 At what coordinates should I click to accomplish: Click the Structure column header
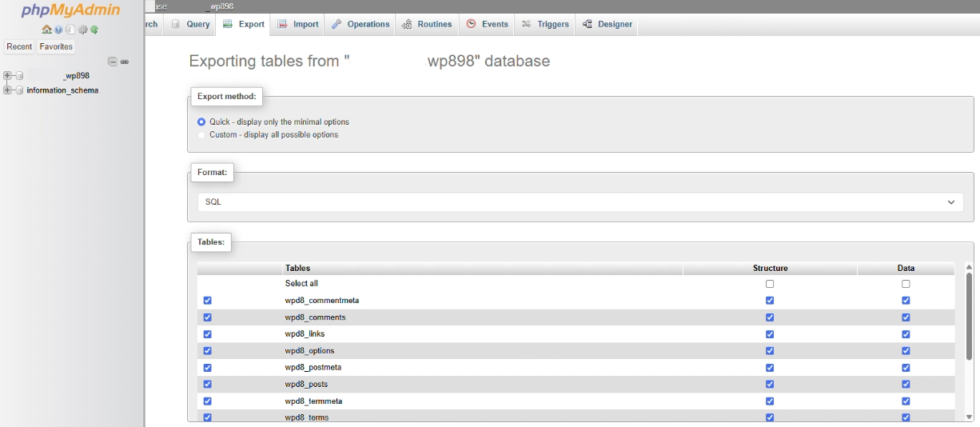click(770, 269)
